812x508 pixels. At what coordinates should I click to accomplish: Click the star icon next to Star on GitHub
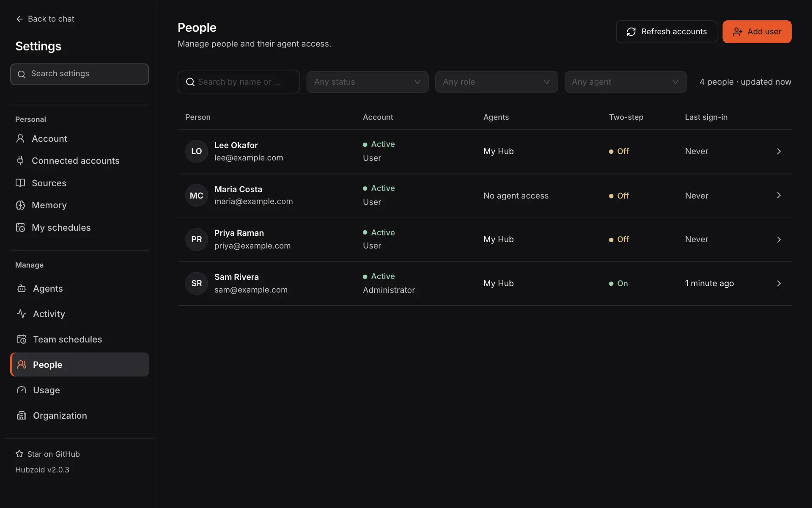click(x=19, y=454)
